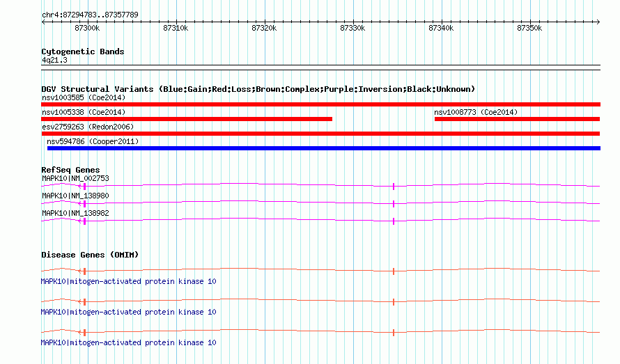Click the 87340k ruler label
This screenshot has height=364, width=620.
tap(441, 28)
